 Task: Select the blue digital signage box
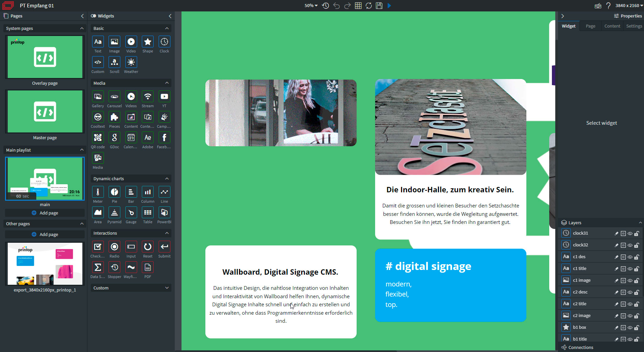(x=450, y=285)
